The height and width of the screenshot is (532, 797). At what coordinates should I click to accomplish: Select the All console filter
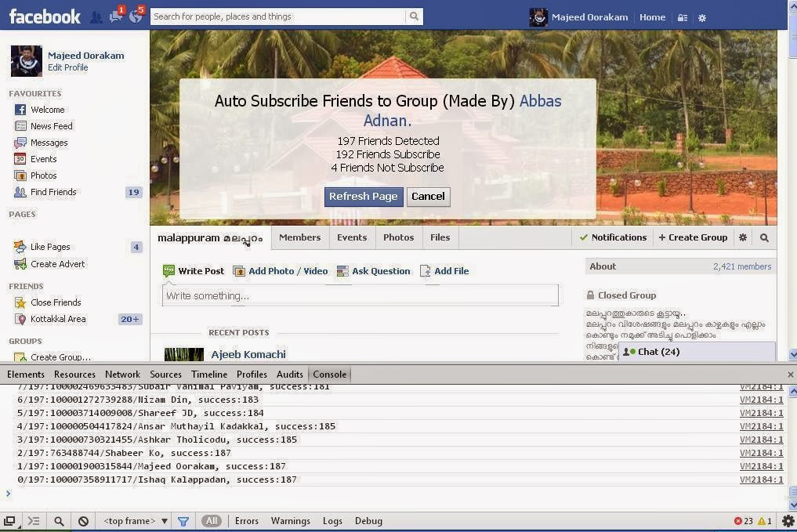coord(212,521)
